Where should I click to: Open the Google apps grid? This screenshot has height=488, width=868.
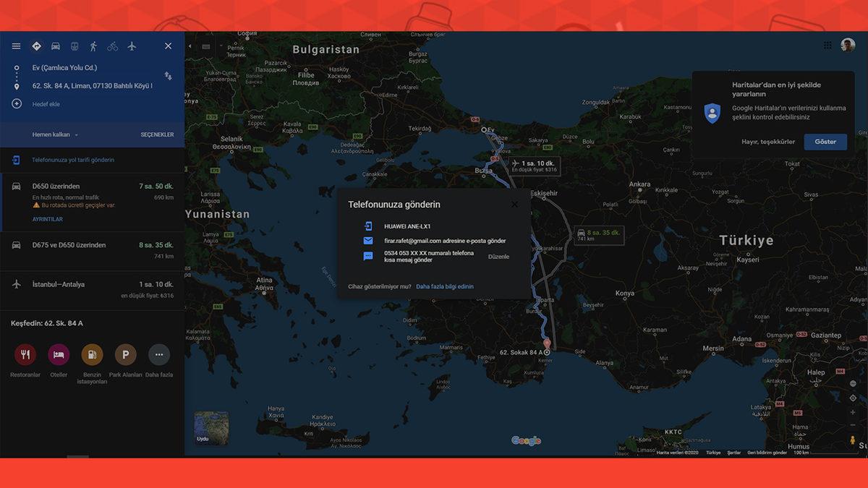827,45
